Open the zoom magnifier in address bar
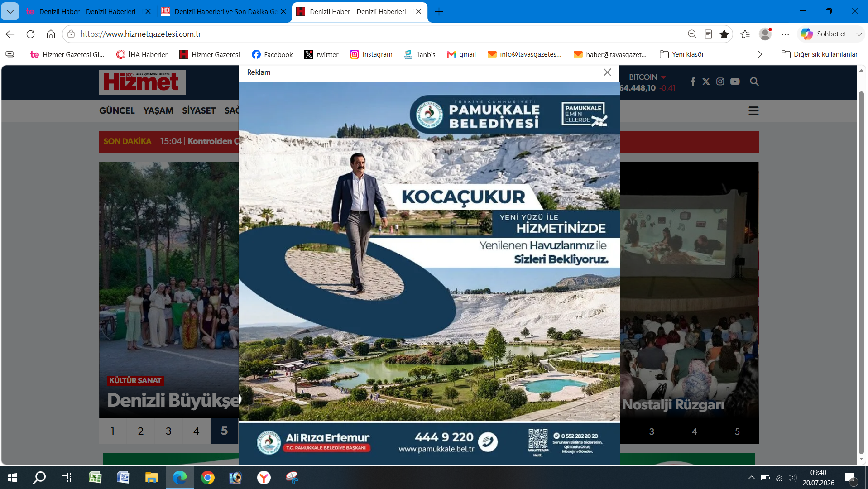The height and width of the screenshot is (489, 868). pos(692,34)
